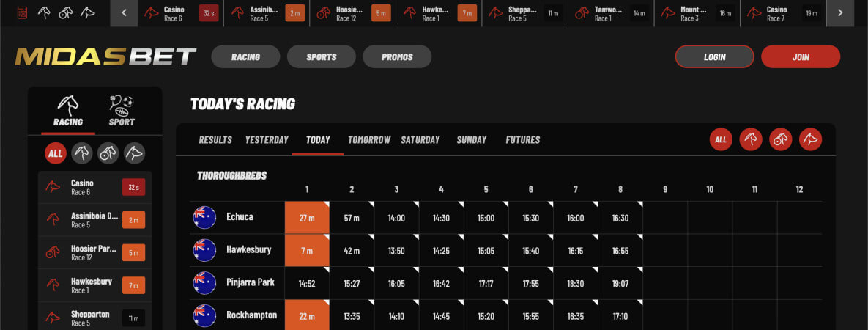The image size is (868, 330).
Task: Open the Sports menu in header
Action: tap(321, 56)
